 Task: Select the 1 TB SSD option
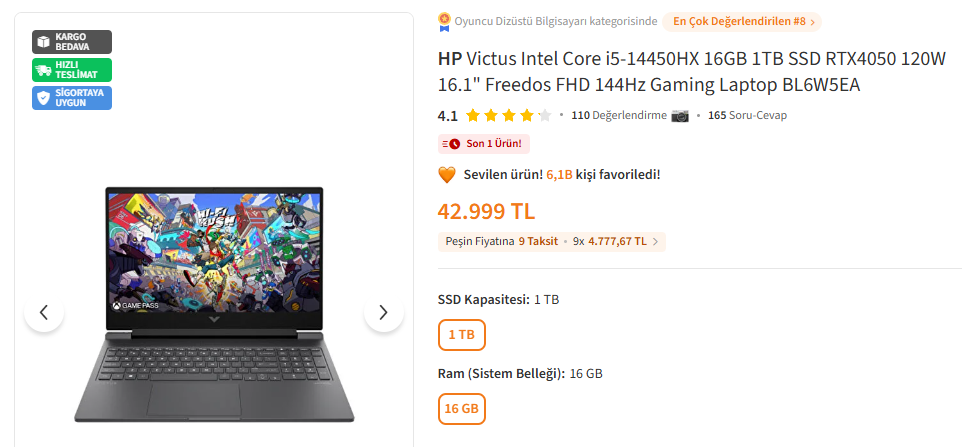(461, 334)
